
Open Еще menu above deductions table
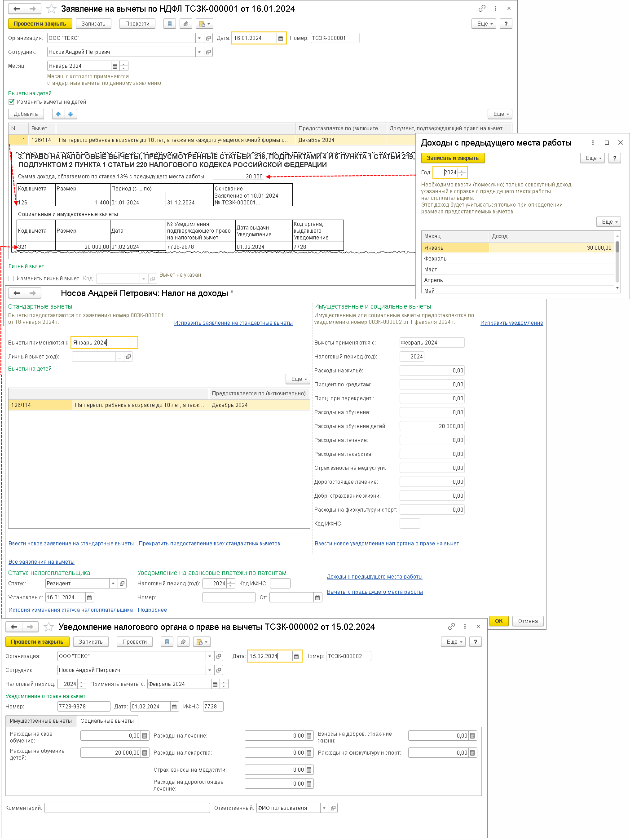pyautogui.click(x=500, y=114)
